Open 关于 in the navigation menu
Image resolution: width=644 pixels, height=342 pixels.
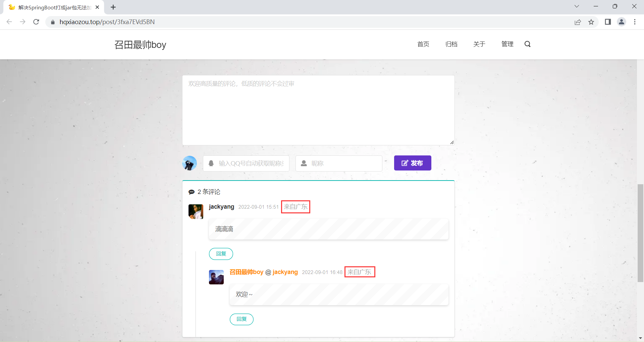pyautogui.click(x=479, y=44)
